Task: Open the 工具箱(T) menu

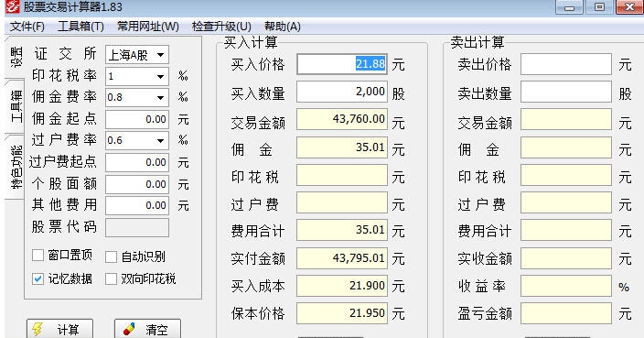Action: click(x=80, y=27)
